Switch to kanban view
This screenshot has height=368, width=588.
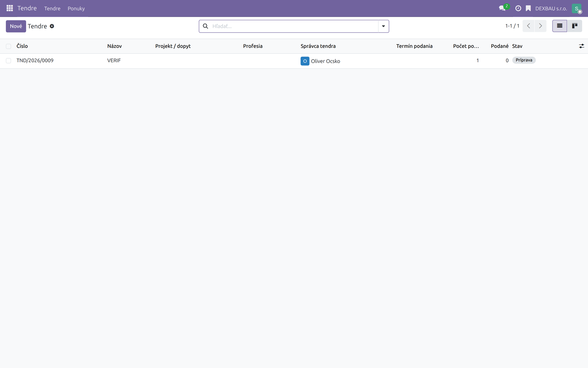pyautogui.click(x=575, y=26)
